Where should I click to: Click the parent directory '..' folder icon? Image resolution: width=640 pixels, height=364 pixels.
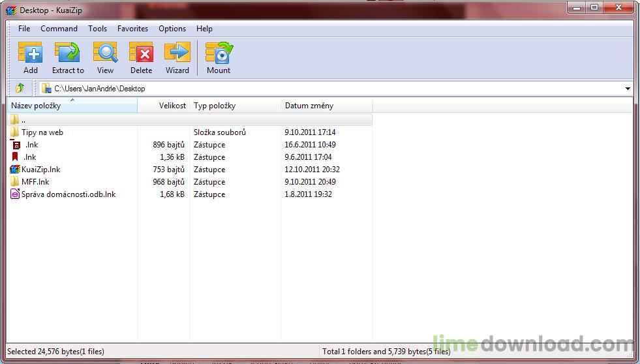(15, 119)
